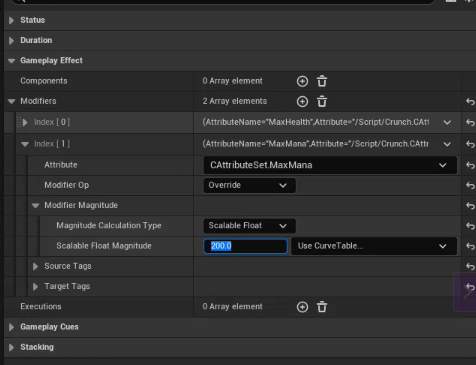Expand the Status section
This screenshot has height=365, width=476.
[x=11, y=20]
